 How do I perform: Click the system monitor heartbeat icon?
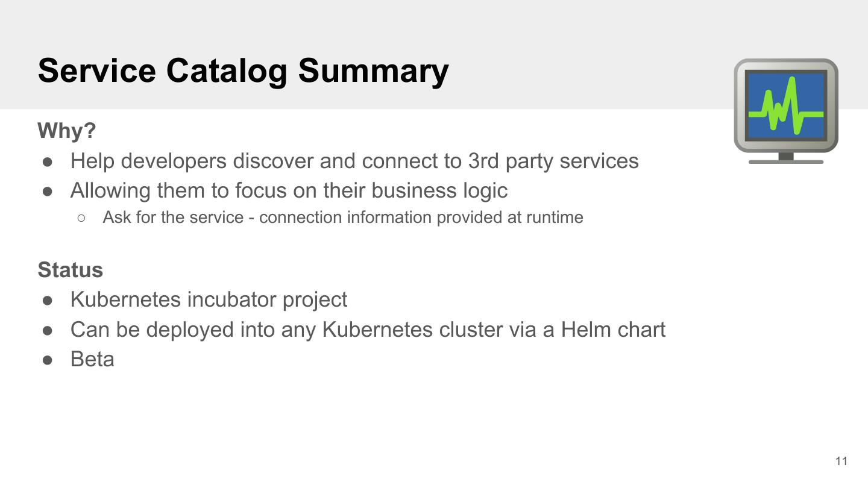(x=785, y=108)
